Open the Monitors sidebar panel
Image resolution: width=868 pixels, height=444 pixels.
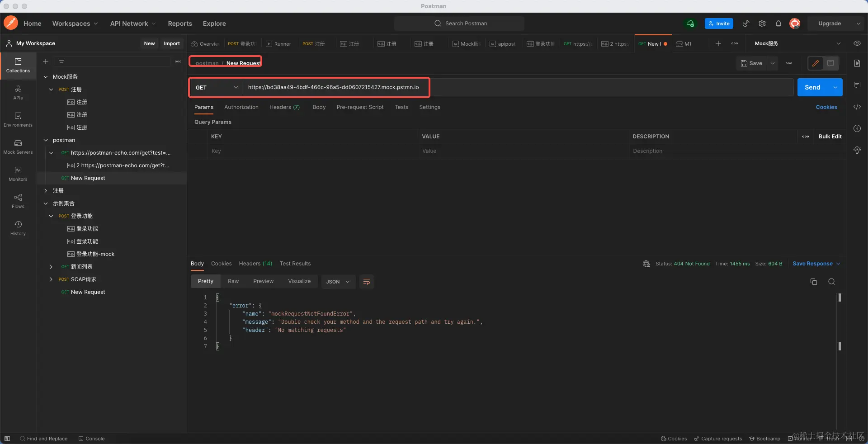[x=18, y=174]
